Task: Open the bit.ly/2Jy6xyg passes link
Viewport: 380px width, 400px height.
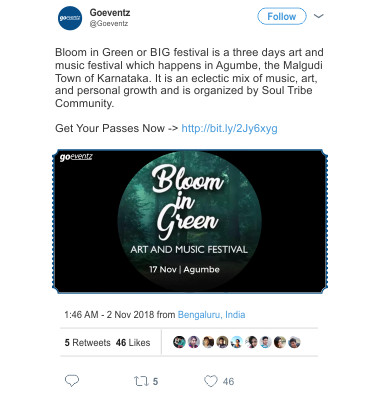Action: click(x=229, y=128)
